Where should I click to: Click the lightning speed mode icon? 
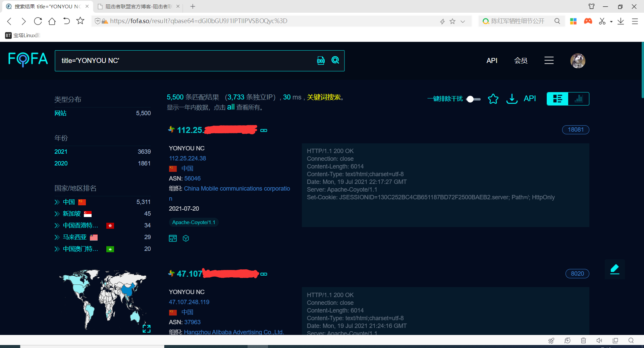[442, 21]
